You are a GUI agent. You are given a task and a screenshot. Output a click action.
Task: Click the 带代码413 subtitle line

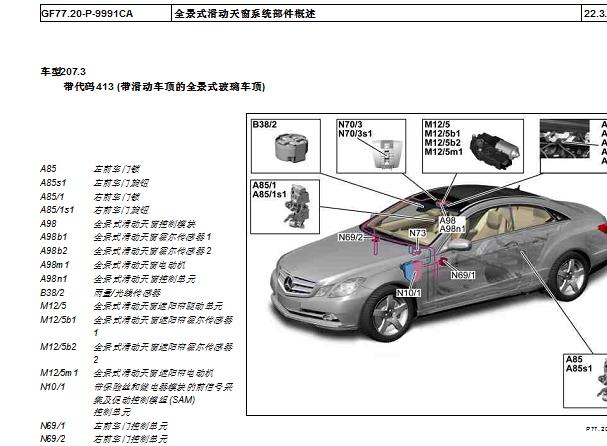pyautogui.click(x=164, y=86)
